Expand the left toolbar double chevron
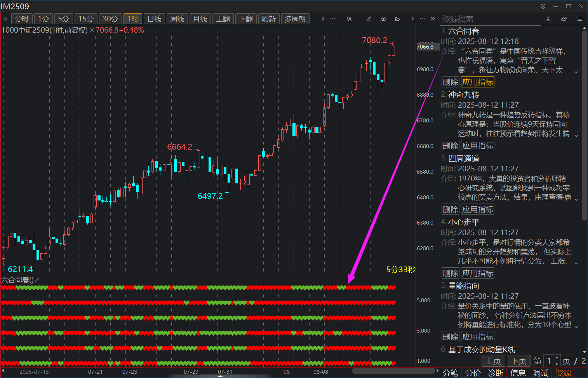This screenshot has width=588, height=378. tap(5, 19)
